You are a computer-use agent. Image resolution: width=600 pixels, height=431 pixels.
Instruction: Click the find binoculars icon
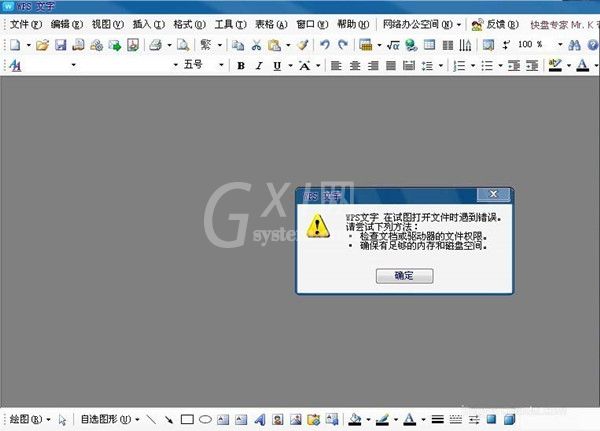pyautogui.click(x=574, y=45)
